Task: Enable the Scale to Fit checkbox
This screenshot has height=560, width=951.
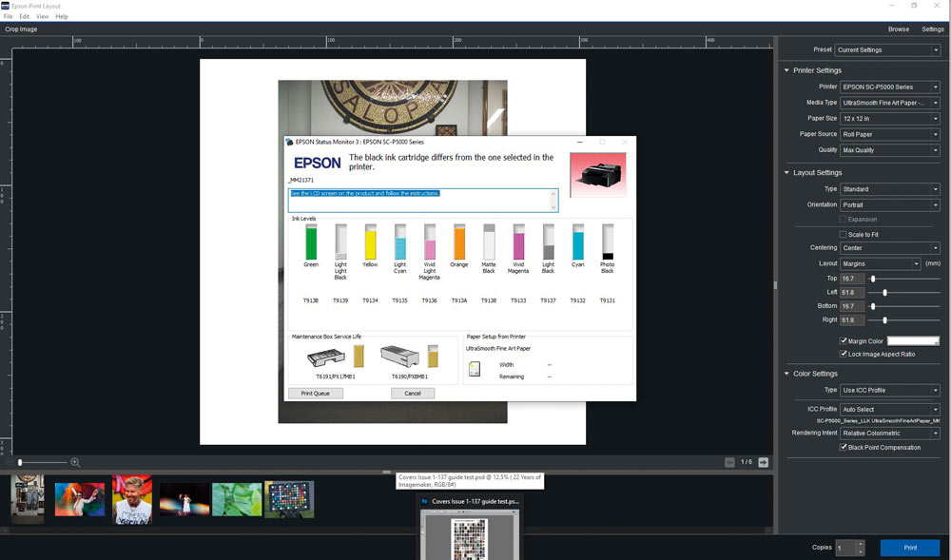Action: click(x=843, y=234)
